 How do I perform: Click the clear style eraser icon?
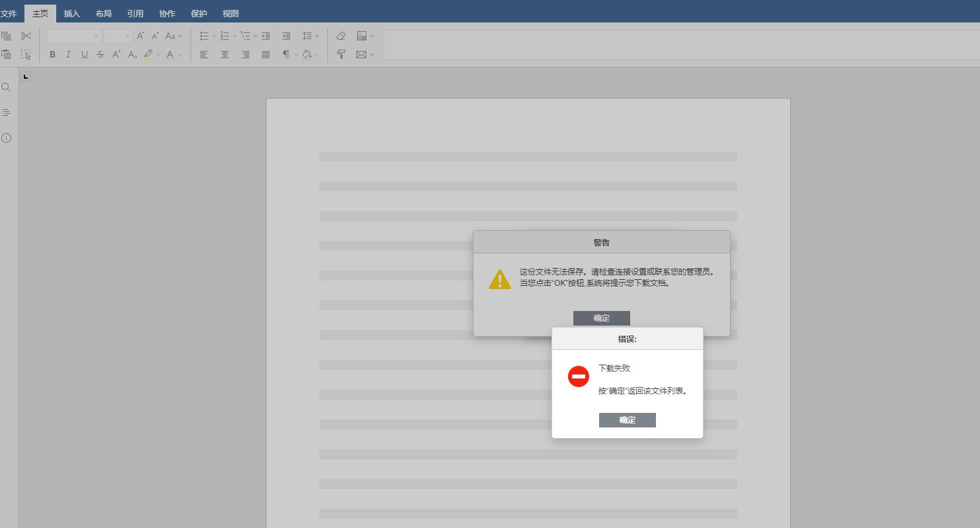tap(341, 36)
